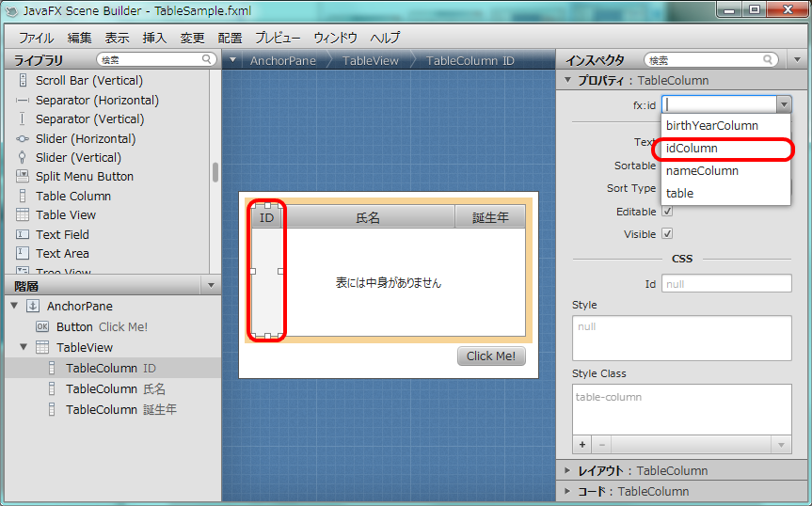Click the TableColumn 誕生年 icon in hierarchy

[x=51, y=409]
